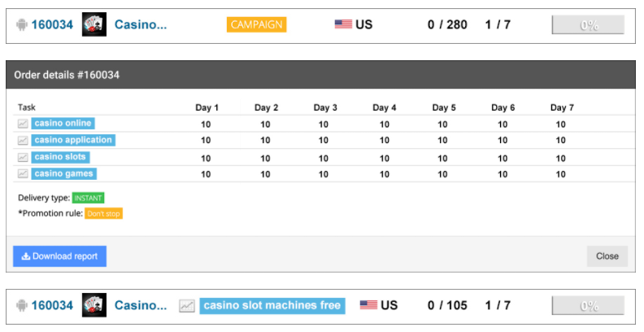Open the order number 160034 link in the top row

pos(52,24)
